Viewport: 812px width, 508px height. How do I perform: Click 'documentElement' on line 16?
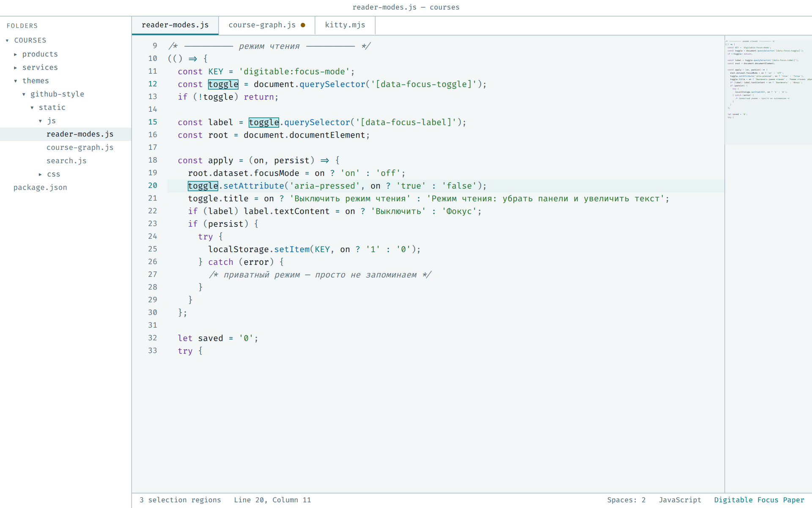pos(327,135)
